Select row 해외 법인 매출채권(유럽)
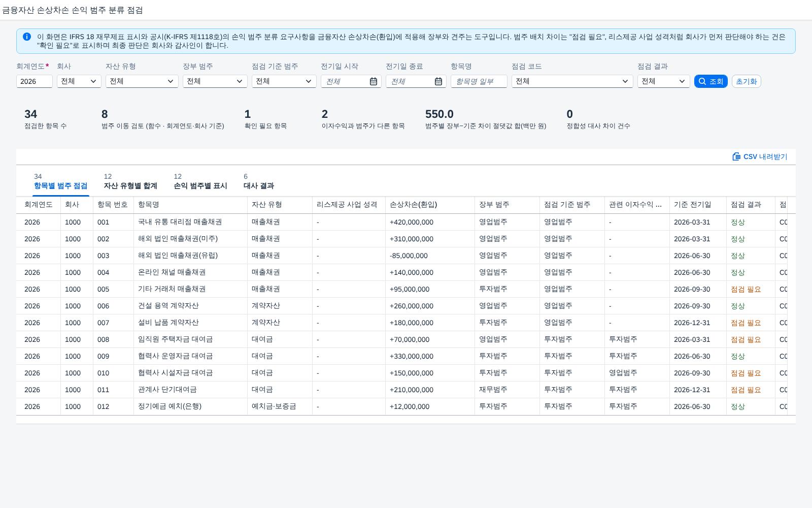This screenshot has height=508, width=812. coord(406,256)
